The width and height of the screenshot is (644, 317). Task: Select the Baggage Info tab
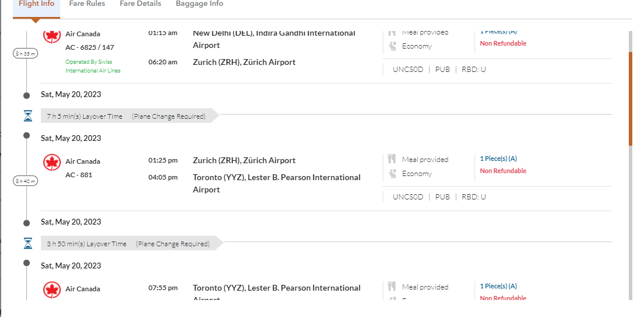tap(199, 4)
